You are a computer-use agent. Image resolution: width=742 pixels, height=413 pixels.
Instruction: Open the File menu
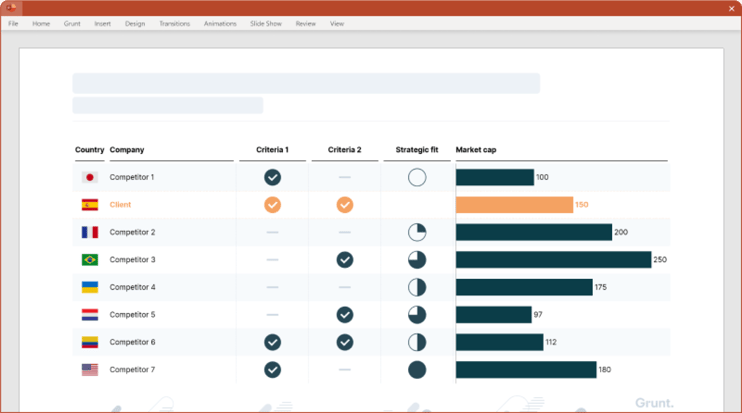(x=13, y=23)
